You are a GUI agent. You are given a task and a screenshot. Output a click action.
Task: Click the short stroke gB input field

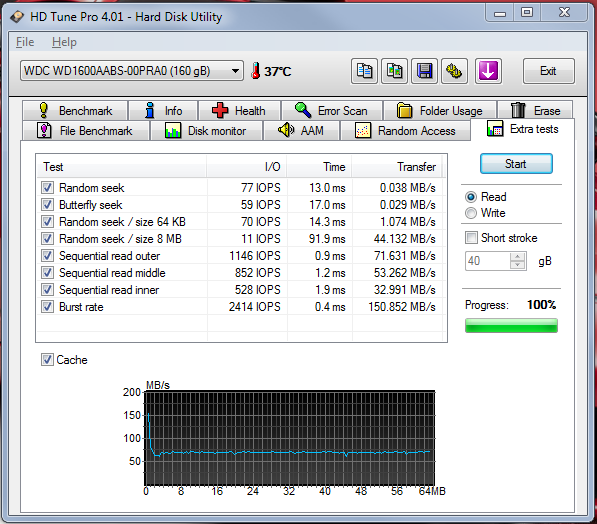(x=488, y=261)
